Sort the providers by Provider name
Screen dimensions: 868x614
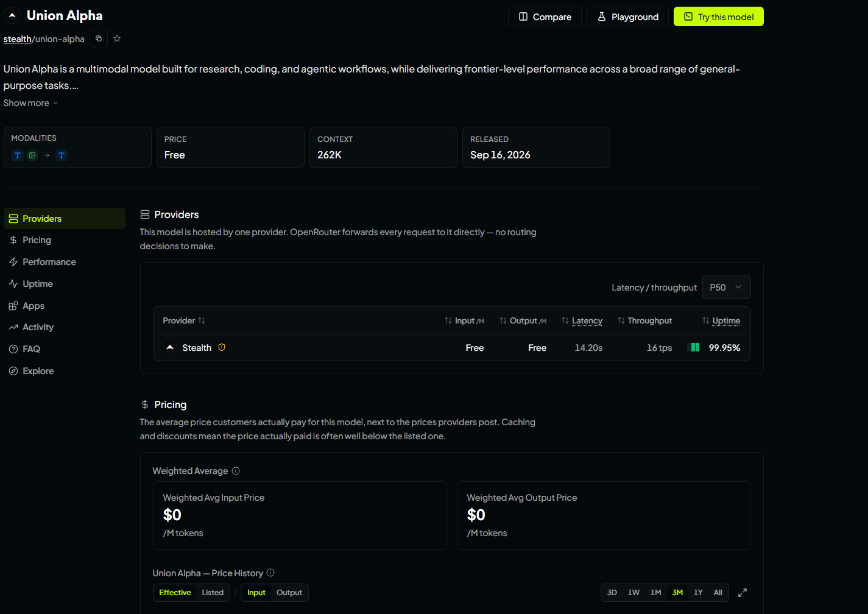184,320
